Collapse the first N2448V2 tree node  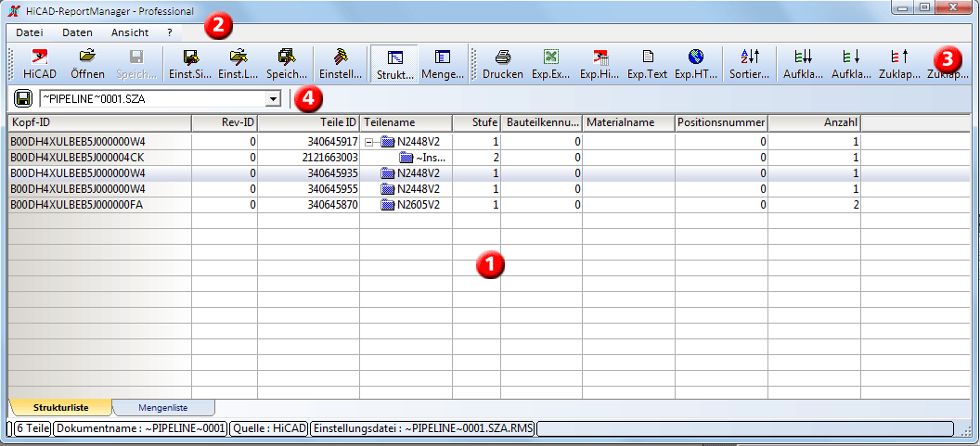369,142
